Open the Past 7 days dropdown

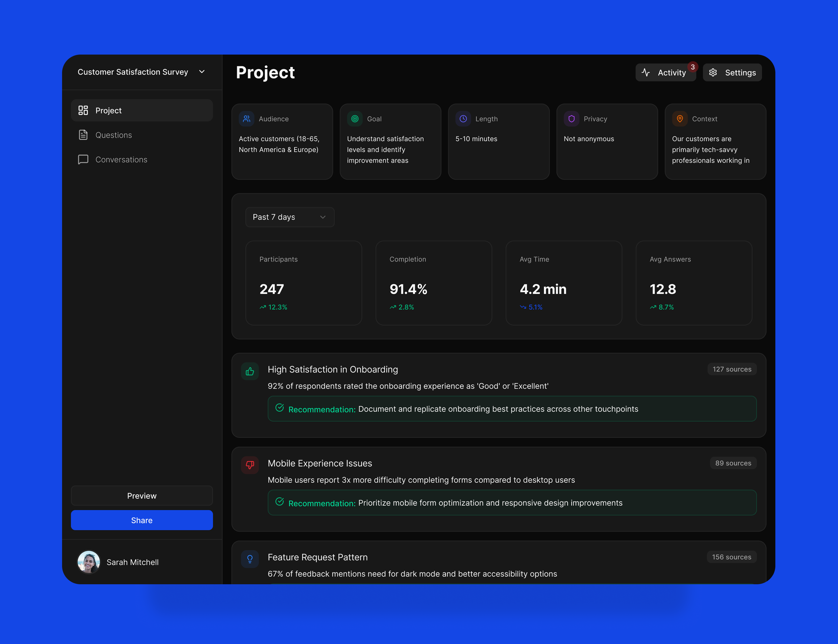pos(290,217)
